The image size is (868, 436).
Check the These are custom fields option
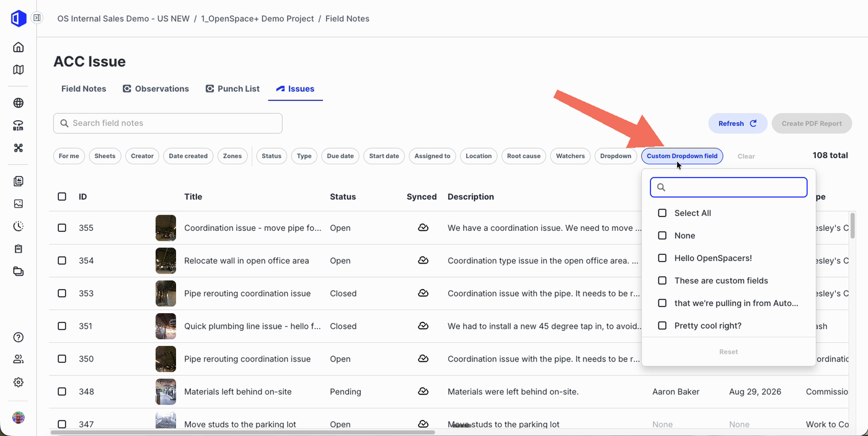(662, 280)
